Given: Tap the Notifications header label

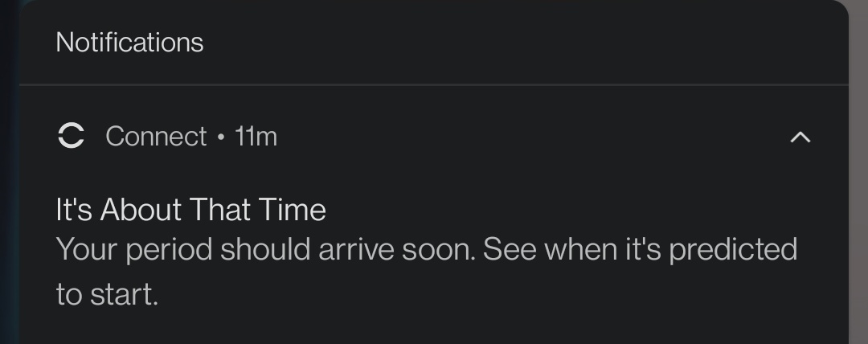Looking at the screenshot, I should coord(129,42).
